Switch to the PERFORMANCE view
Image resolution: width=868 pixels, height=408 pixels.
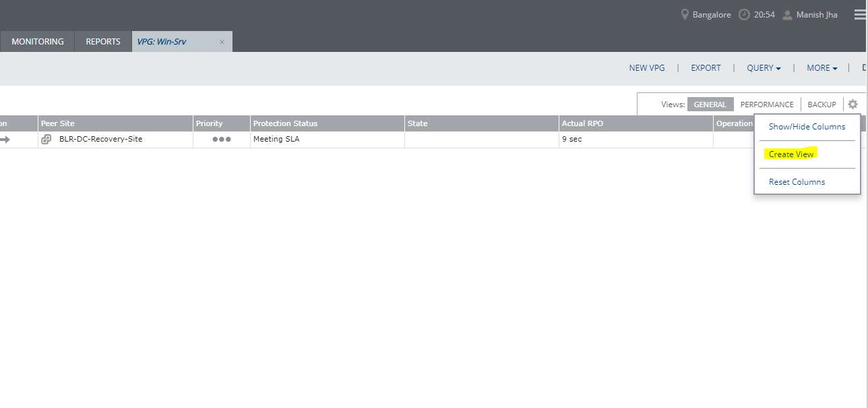pos(767,105)
